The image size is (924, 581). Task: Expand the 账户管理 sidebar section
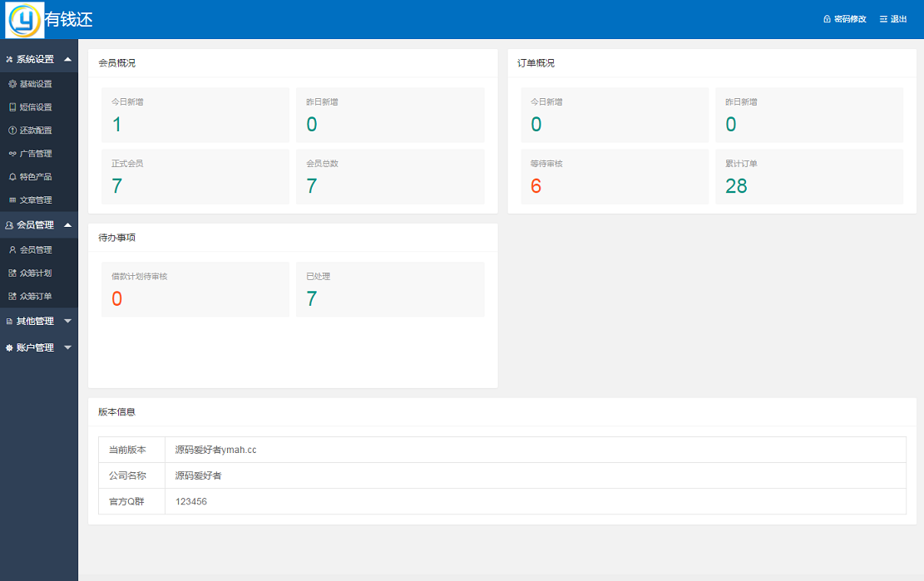tap(38, 348)
